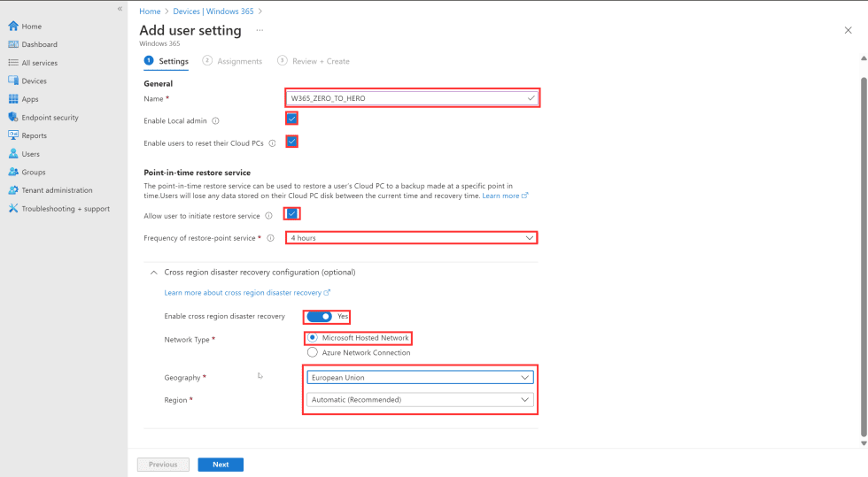Open Tenant administration menu item

click(57, 189)
